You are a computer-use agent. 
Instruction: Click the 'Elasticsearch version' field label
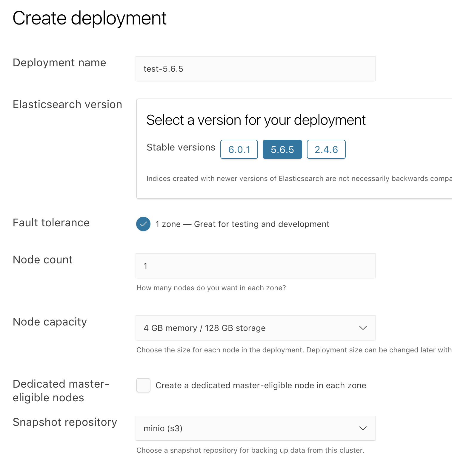point(67,105)
